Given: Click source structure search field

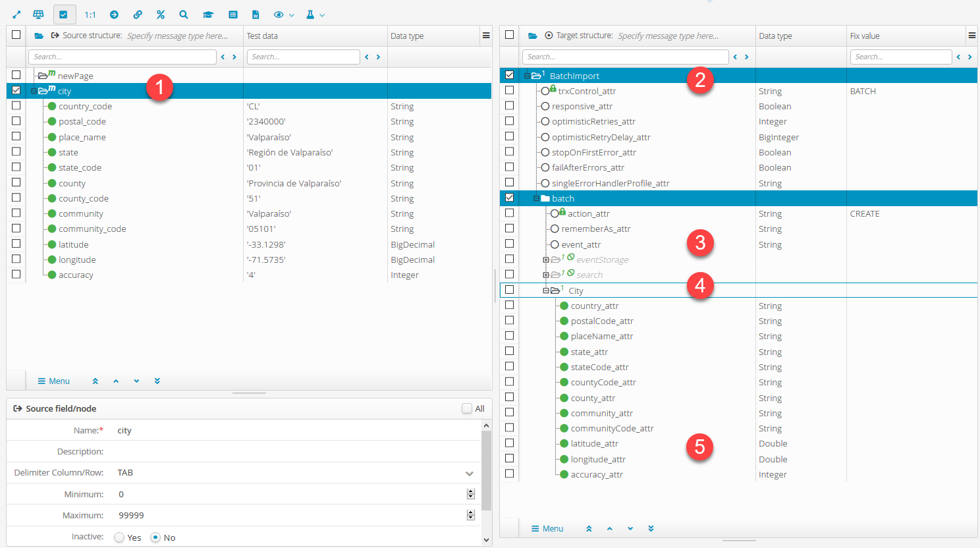Looking at the screenshot, I should [x=122, y=57].
